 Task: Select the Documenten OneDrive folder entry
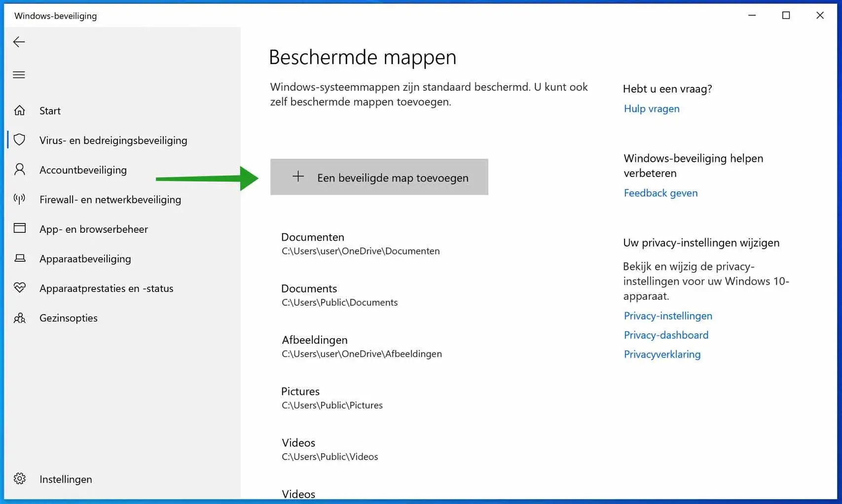(x=361, y=244)
